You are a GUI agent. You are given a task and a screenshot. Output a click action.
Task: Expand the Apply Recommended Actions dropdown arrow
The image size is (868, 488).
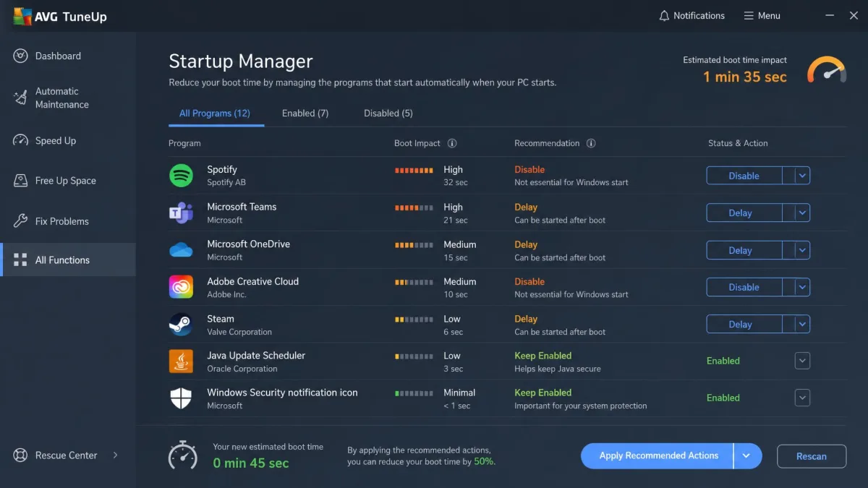[x=747, y=456]
